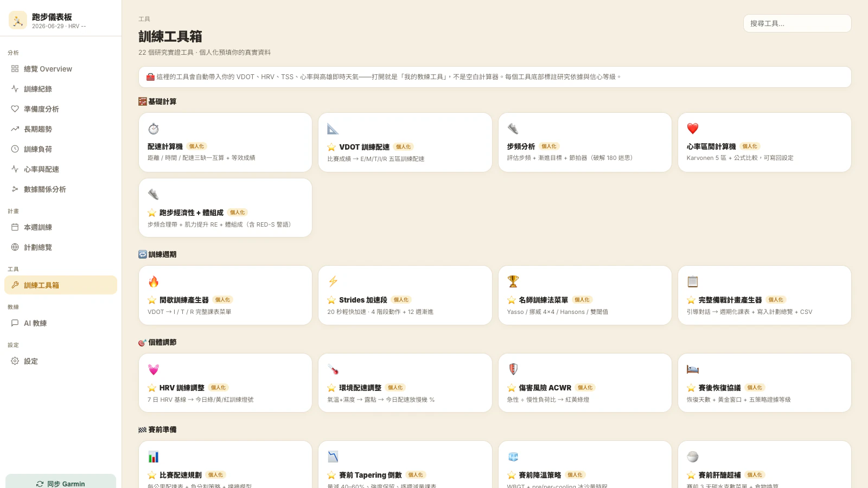Open 訓練負荷 sidebar item
This screenshot has height=488, width=868.
pos(61,149)
